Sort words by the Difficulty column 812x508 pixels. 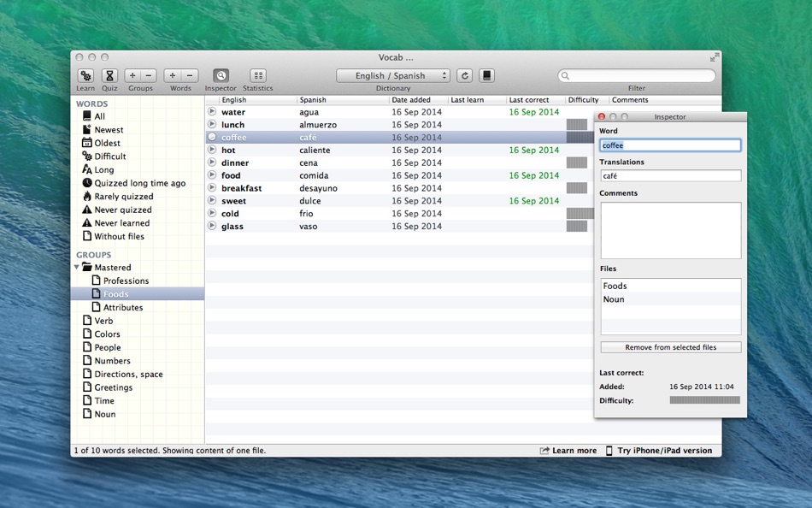[583, 100]
